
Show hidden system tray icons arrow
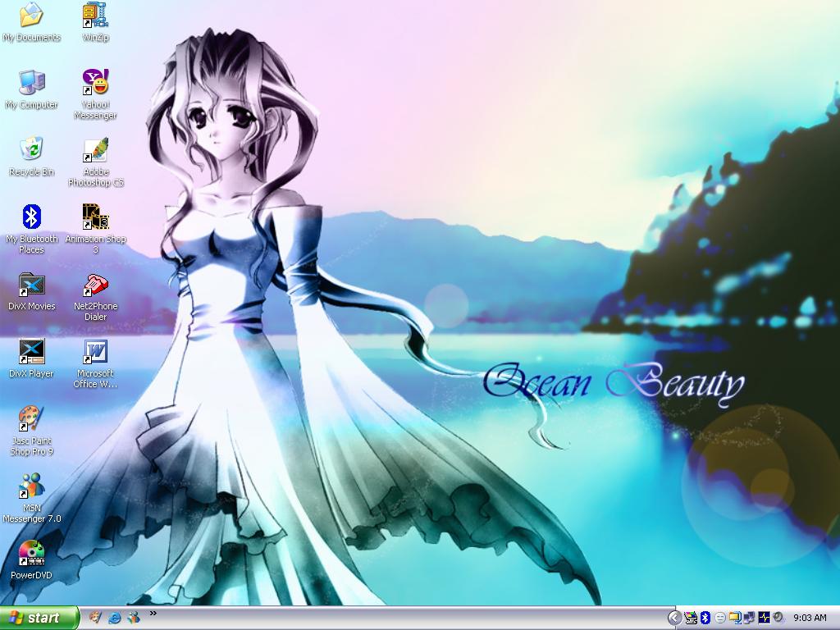(675, 618)
